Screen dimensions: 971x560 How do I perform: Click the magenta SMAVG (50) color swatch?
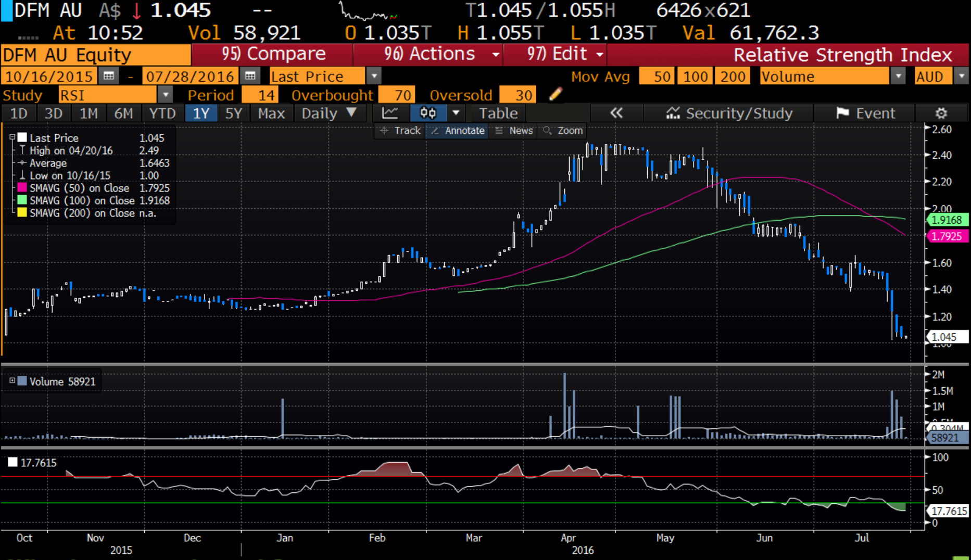[x=22, y=187]
